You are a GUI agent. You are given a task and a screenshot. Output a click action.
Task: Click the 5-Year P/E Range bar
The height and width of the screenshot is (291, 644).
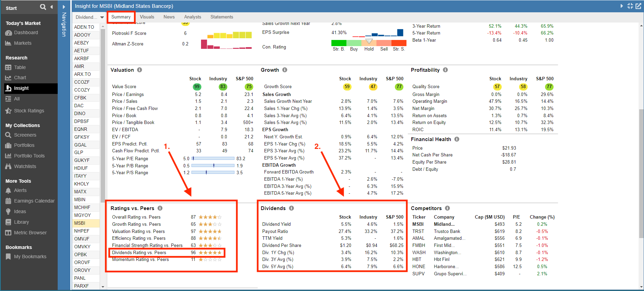[x=213, y=158]
